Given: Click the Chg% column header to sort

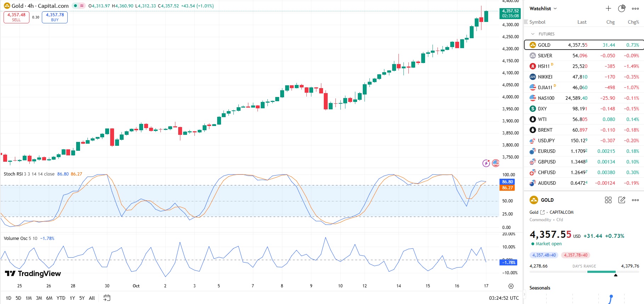Looking at the screenshot, I should 633,22.
